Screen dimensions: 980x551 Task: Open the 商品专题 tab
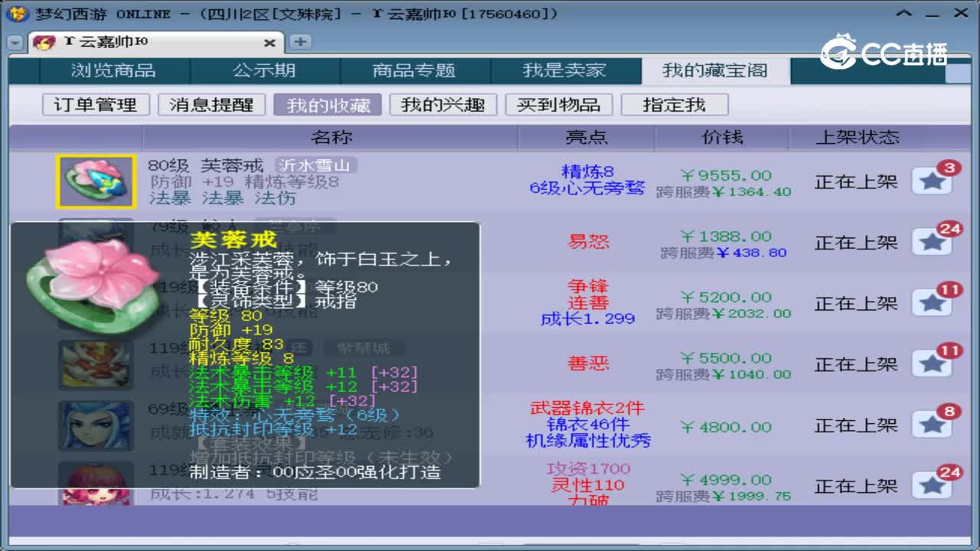(414, 70)
